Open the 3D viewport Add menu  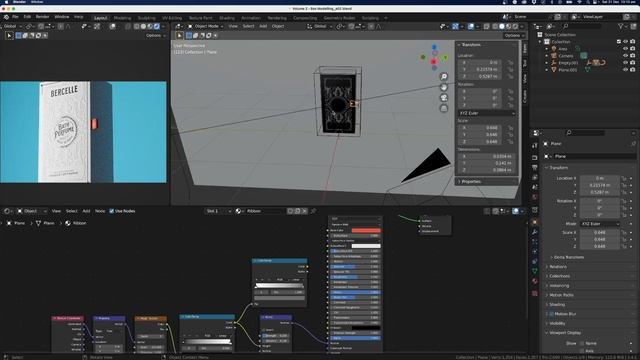click(263, 26)
